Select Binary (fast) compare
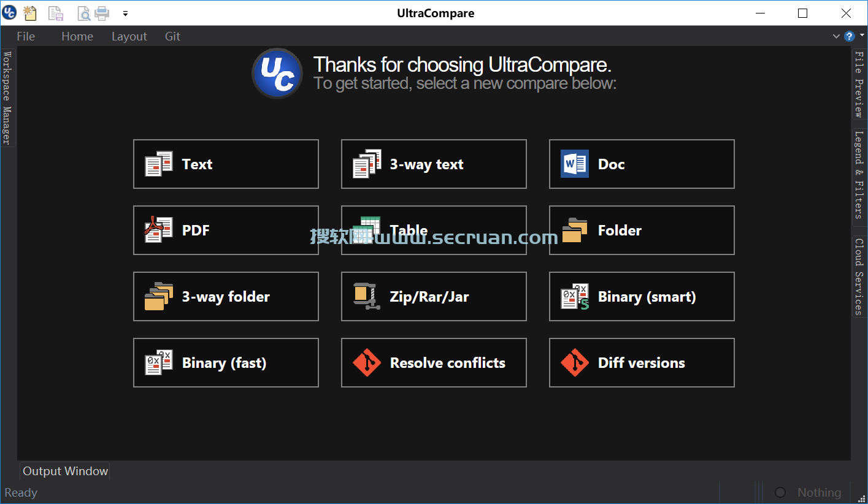Viewport: 868px width, 504px height. pos(226,362)
